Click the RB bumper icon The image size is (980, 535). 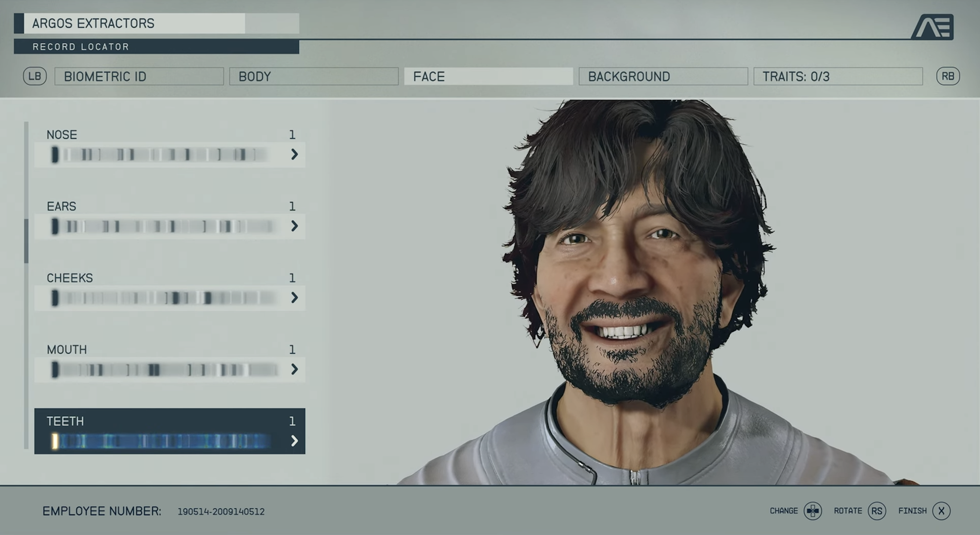948,76
